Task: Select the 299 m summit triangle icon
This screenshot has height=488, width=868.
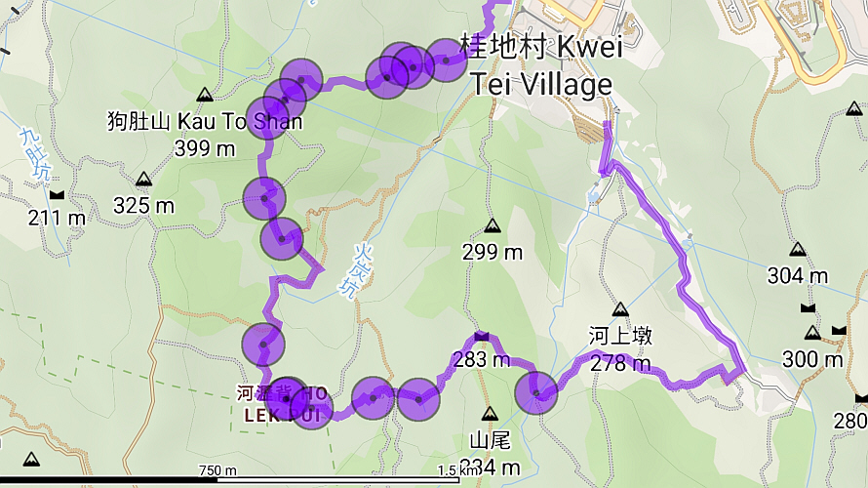Action: (493, 225)
